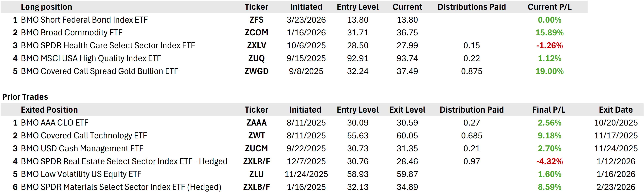Select the BMO AAA CLO ETF cell
644x194 pixels.
tap(54, 123)
